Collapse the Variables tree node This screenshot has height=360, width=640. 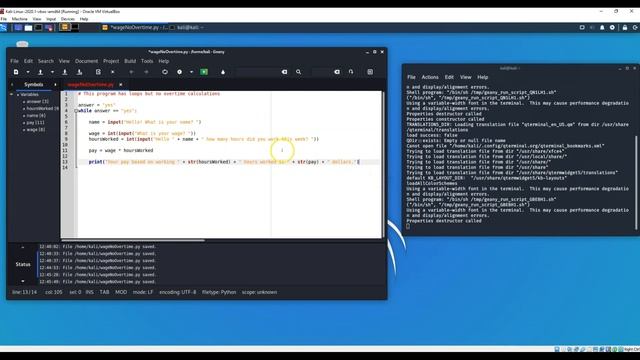11,94
